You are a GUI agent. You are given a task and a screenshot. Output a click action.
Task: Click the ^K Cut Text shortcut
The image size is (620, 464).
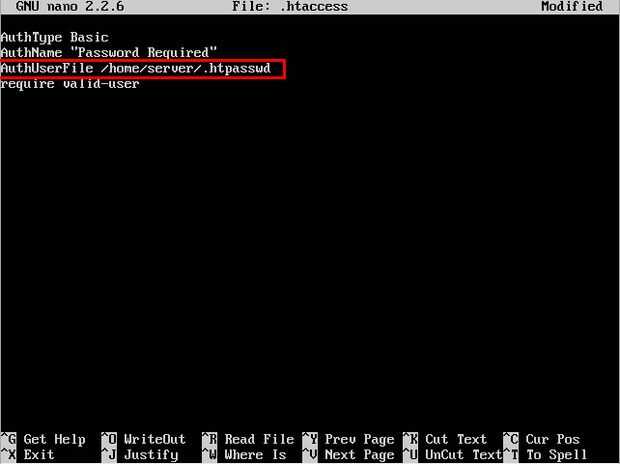tap(445, 439)
